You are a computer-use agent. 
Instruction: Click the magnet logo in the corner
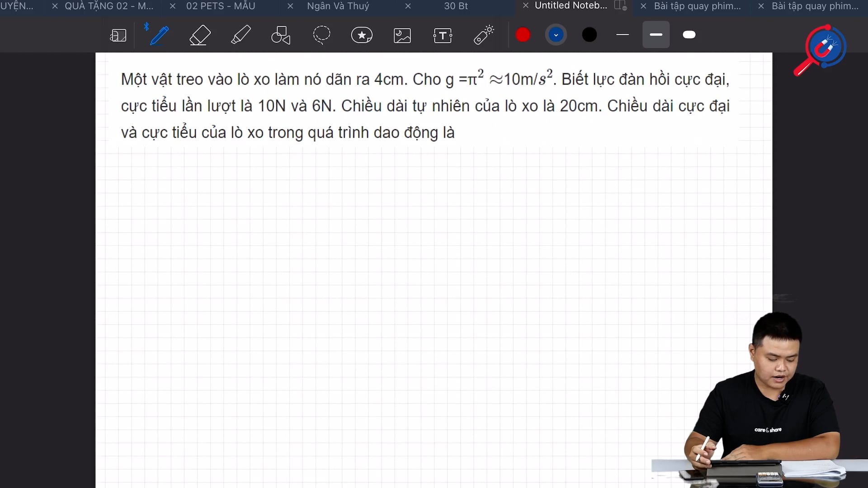(x=821, y=50)
